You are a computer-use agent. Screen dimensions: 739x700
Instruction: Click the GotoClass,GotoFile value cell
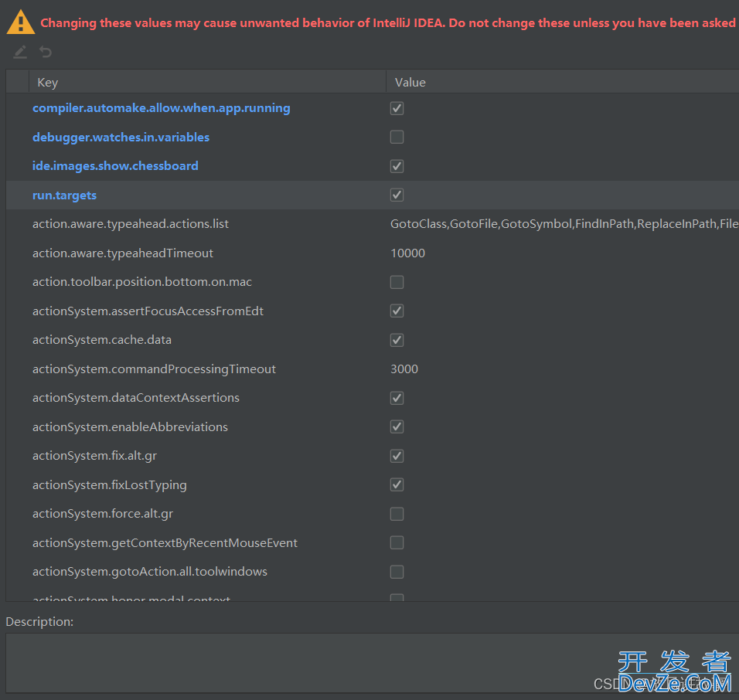(x=564, y=224)
